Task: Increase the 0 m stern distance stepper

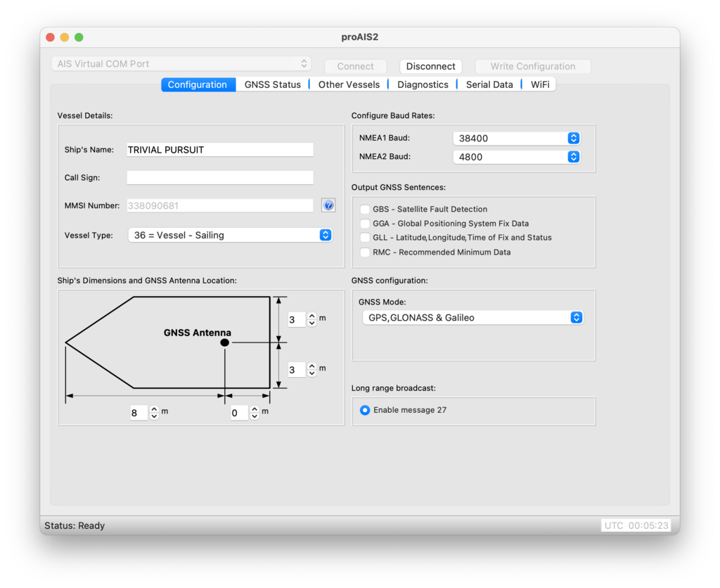Action: pos(255,409)
